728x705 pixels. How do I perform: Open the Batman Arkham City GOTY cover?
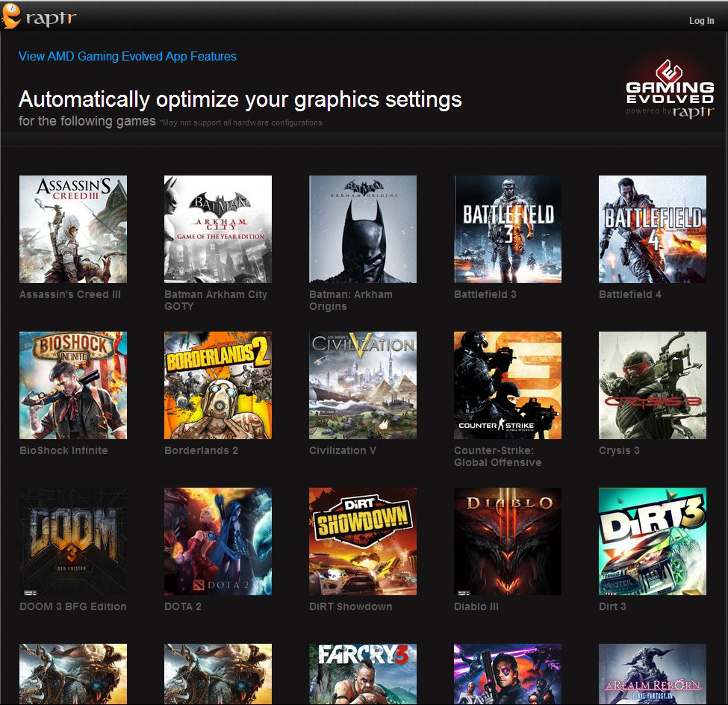pos(218,229)
